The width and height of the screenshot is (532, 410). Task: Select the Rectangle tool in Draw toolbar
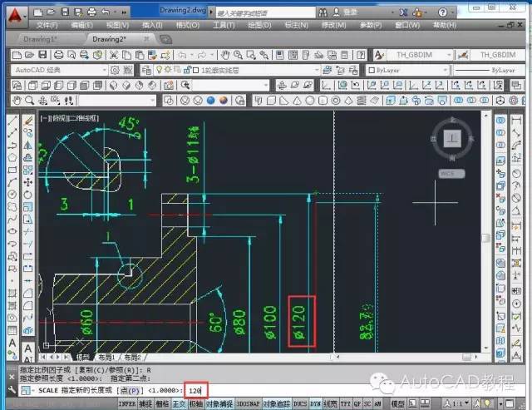tap(12, 170)
